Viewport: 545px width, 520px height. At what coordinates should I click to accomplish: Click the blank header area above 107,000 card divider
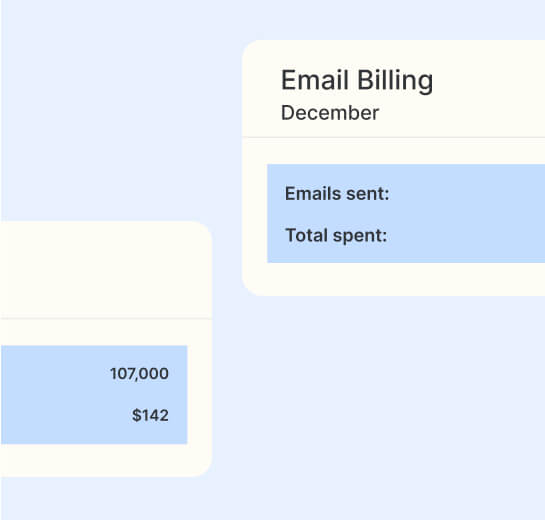[104, 269]
